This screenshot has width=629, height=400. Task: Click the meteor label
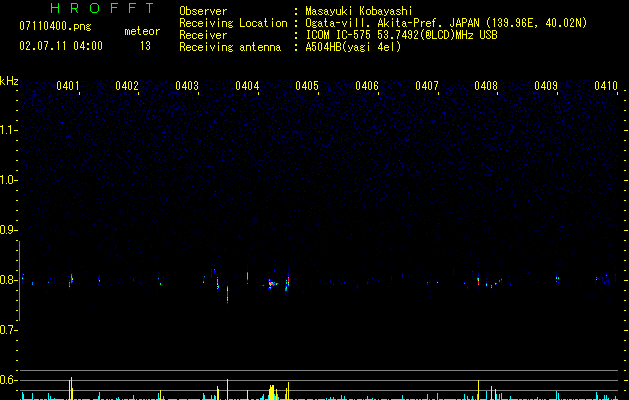pos(142,31)
